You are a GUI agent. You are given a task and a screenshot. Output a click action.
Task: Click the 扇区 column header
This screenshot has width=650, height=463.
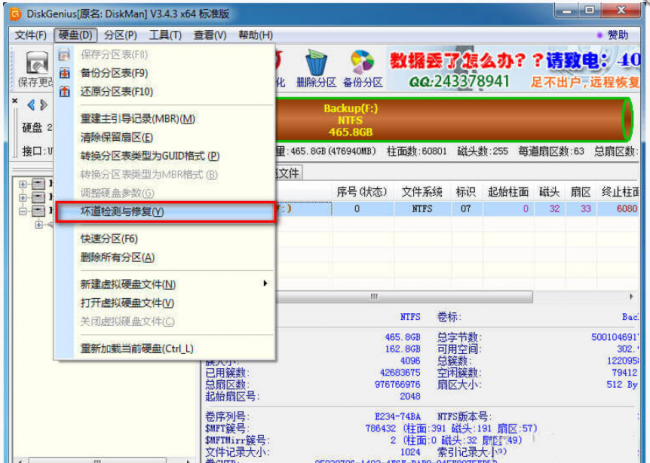click(x=580, y=192)
